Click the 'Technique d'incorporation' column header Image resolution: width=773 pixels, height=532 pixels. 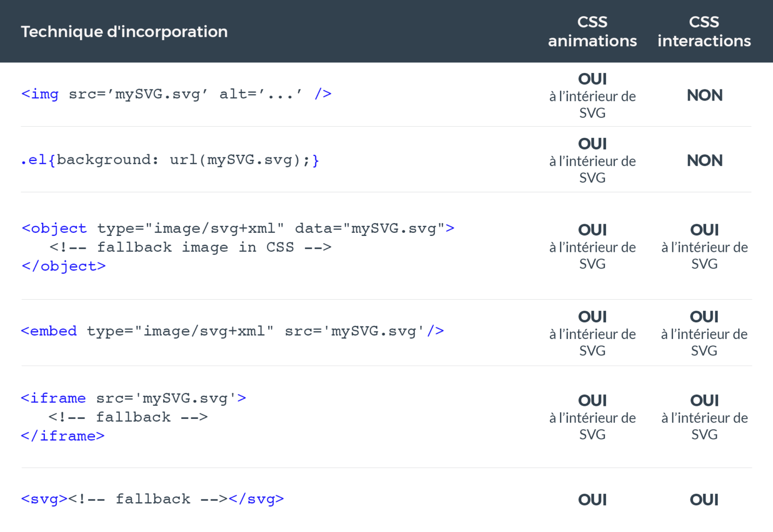(x=124, y=32)
